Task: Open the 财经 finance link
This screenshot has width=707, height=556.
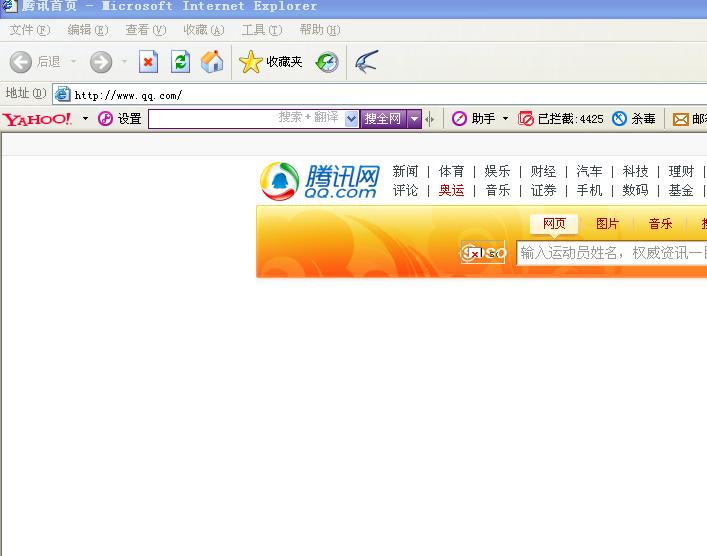Action: click(543, 171)
